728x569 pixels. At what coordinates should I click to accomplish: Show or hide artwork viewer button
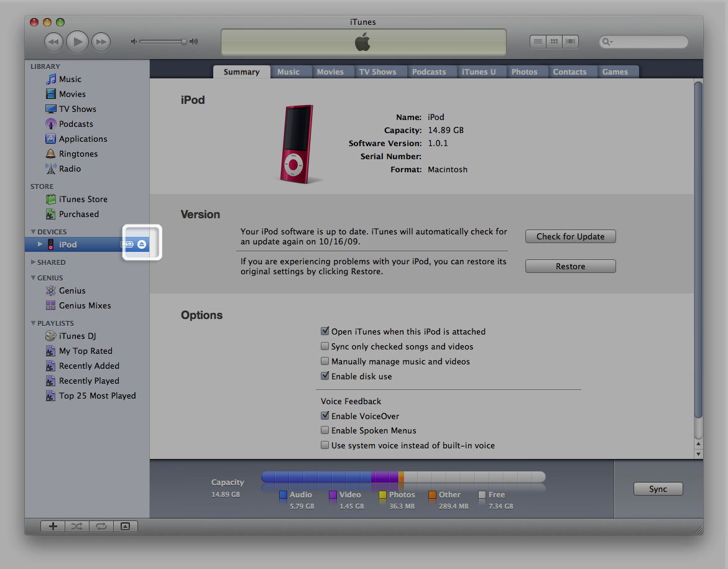(x=126, y=526)
